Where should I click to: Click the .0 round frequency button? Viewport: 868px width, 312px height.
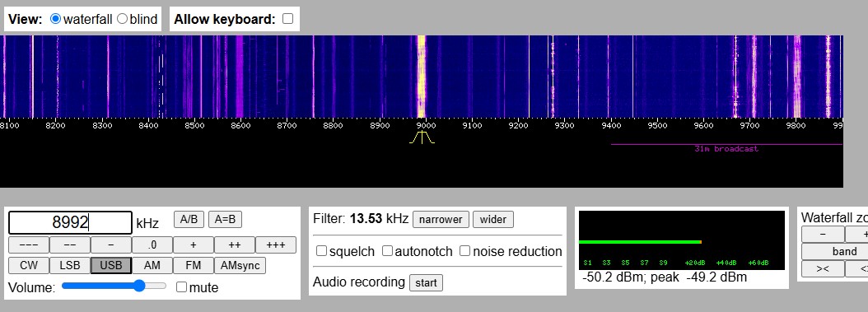[x=152, y=244]
